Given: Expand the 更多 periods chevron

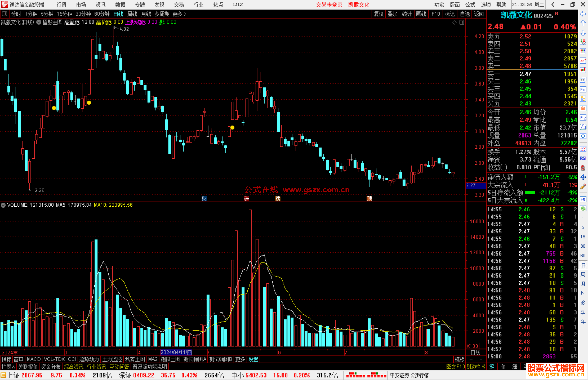Looking at the screenshot, I should pos(185,14).
